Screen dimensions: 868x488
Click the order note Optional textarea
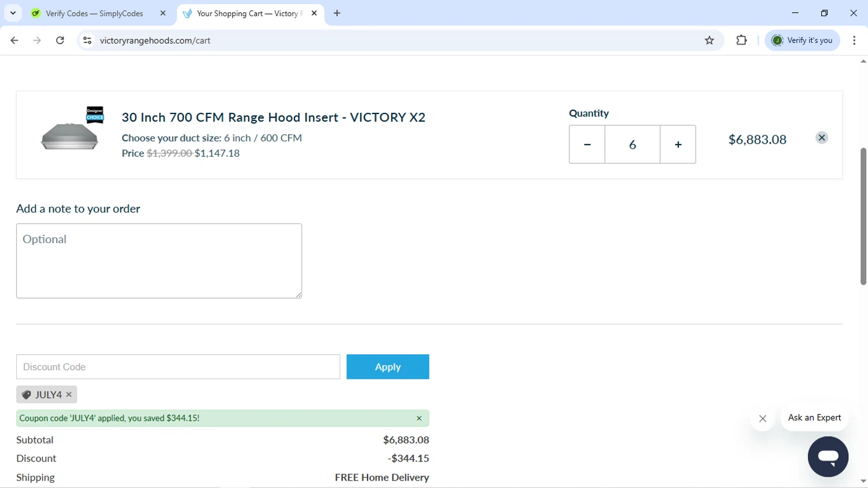click(159, 261)
